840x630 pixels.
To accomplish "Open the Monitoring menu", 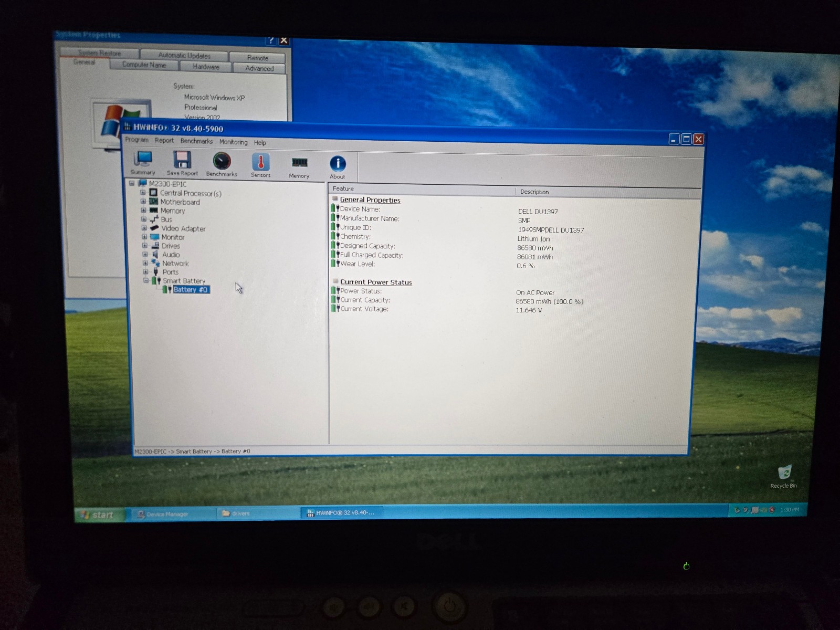I will pyautogui.click(x=233, y=142).
